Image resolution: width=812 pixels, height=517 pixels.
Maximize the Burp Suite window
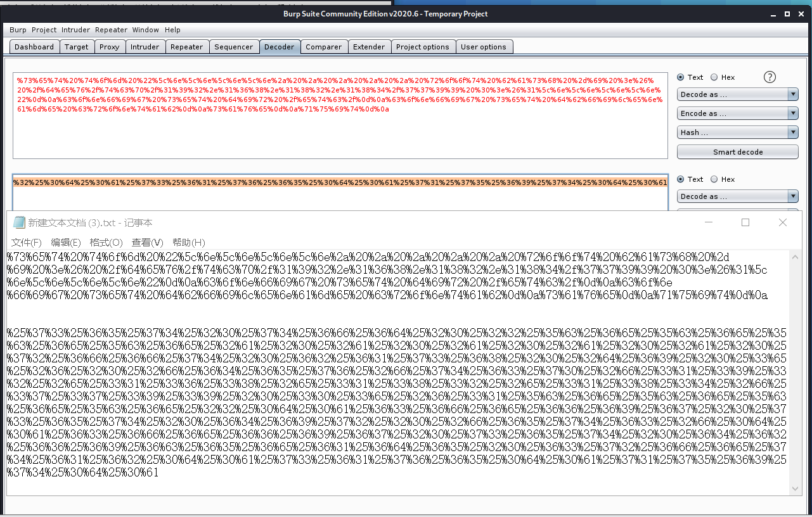[x=787, y=14]
